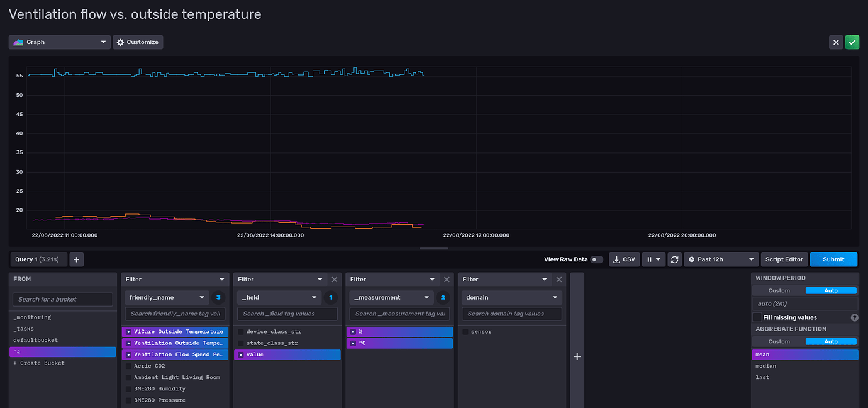This screenshot has height=408, width=868.
Task: Discard changes with the X button
Action: (x=836, y=42)
